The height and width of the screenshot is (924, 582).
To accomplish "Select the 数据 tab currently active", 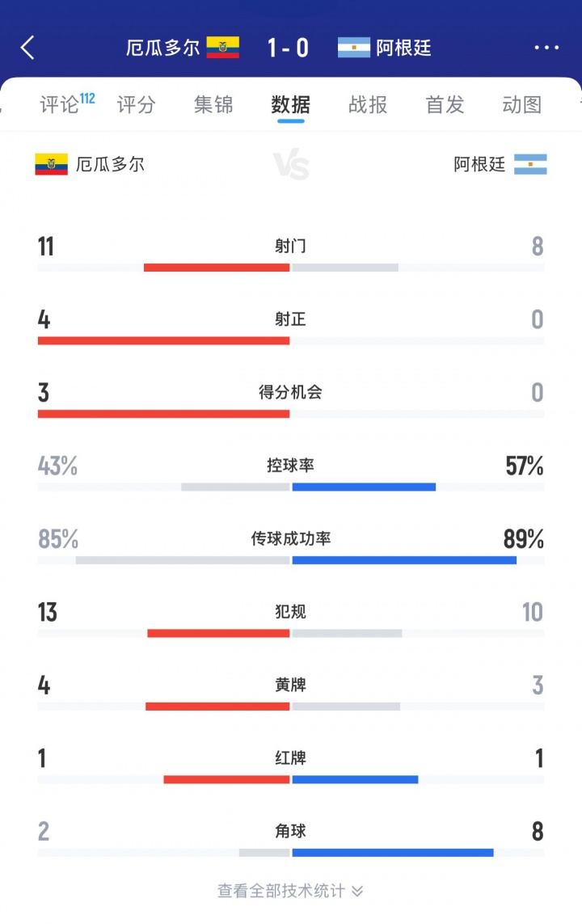I will click(289, 104).
